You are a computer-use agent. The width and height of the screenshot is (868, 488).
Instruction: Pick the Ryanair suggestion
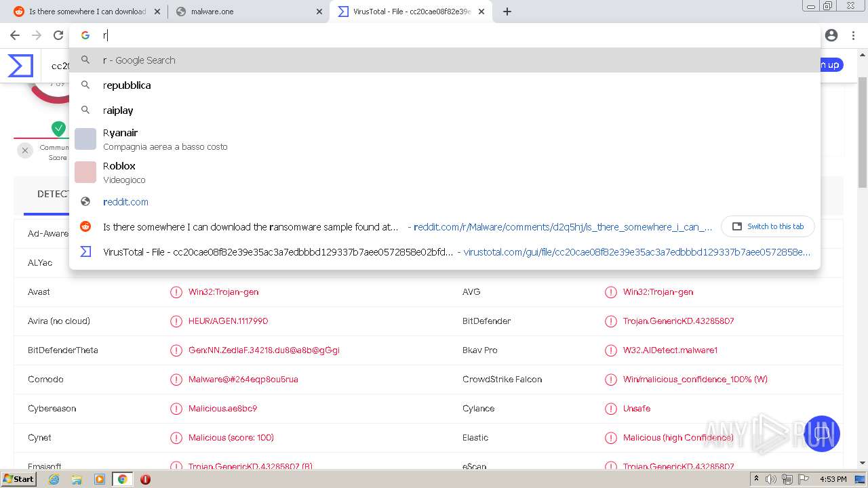(x=444, y=139)
